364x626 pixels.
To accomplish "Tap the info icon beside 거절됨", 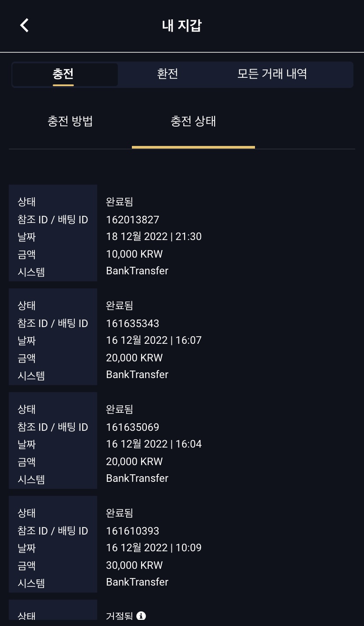I will click(141, 615).
